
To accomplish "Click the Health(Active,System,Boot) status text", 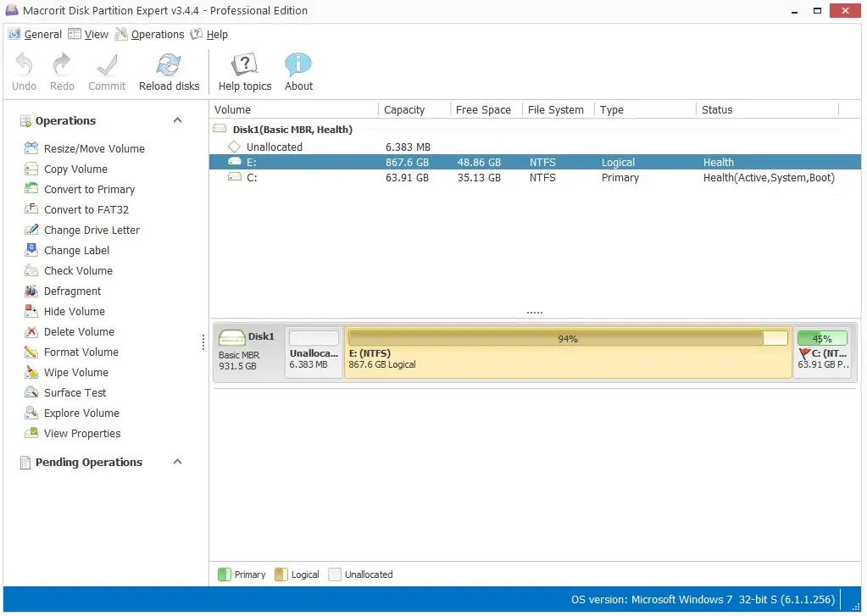I will click(769, 177).
